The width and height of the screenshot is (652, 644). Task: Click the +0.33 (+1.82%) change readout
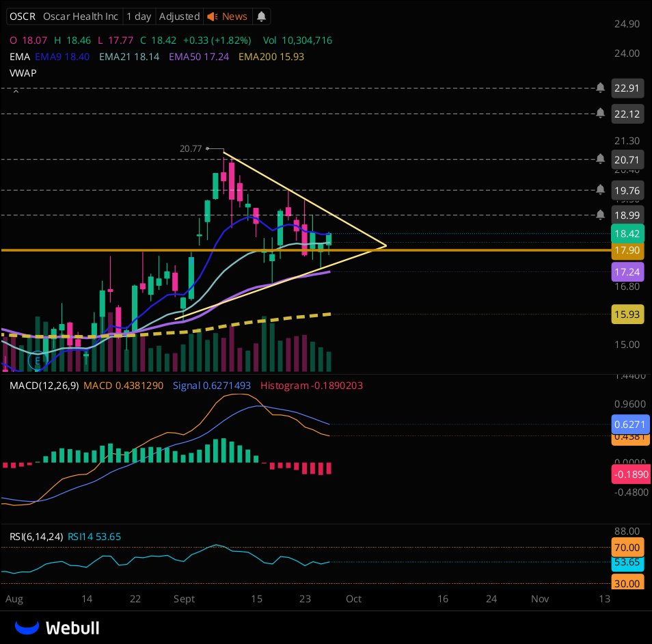[217, 40]
